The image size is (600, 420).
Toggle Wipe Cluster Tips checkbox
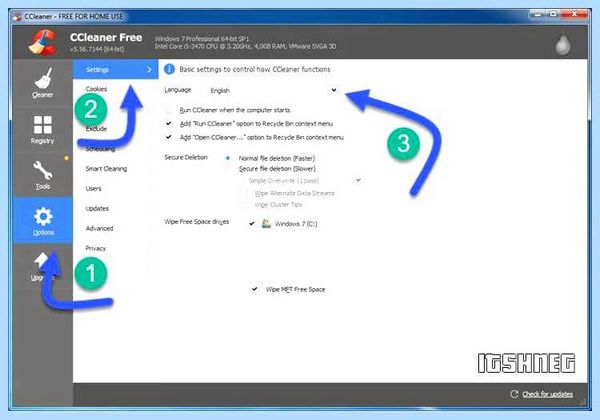click(x=245, y=205)
